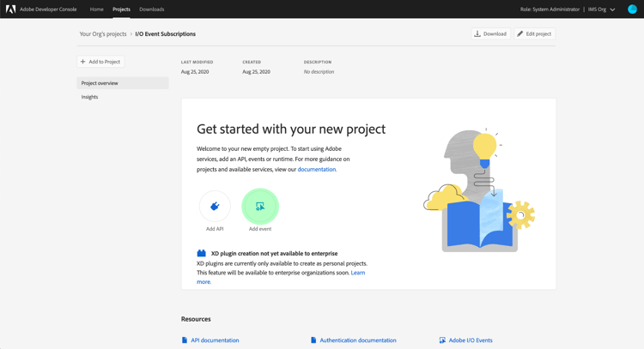Click Add to Project button

click(x=100, y=62)
